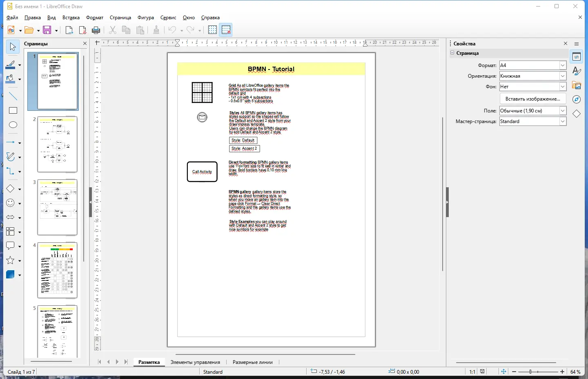The width and height of the screenshot is (588, 379).
Task: Close the Страницы panel
Action: tap(85, 43)
